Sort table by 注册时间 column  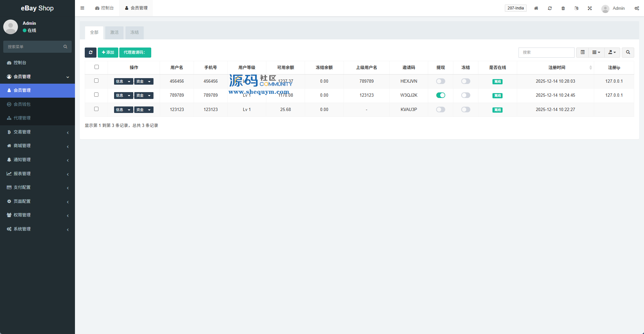(557, 68)
